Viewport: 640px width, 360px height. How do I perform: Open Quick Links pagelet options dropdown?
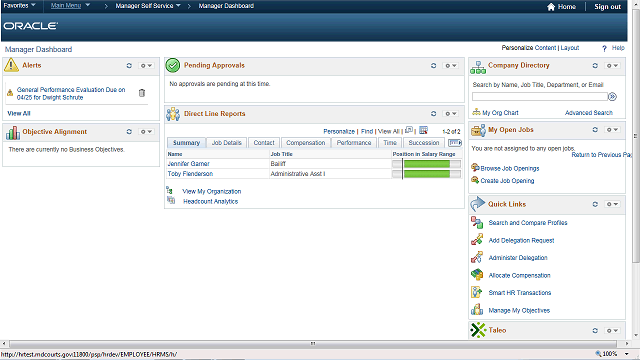(612, 204)
